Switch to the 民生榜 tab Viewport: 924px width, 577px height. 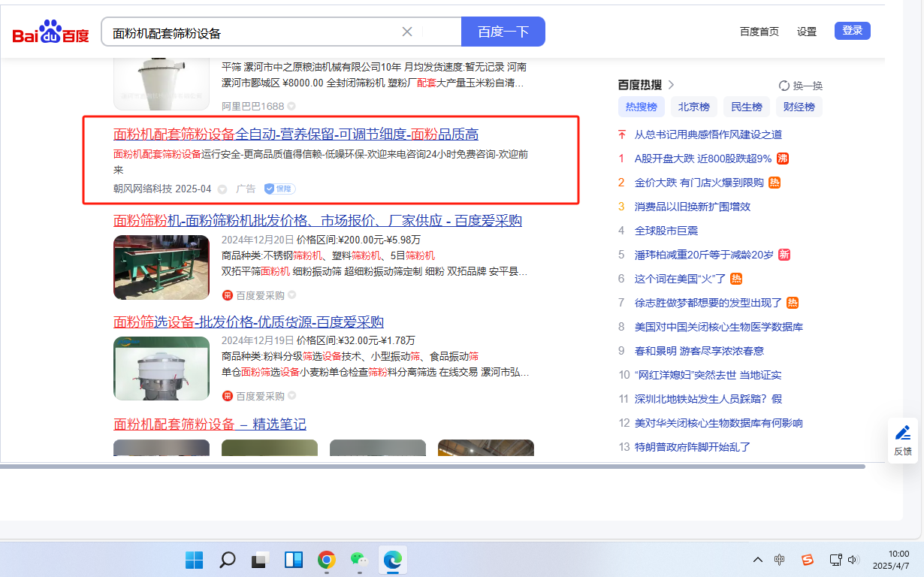coord(746,107)
